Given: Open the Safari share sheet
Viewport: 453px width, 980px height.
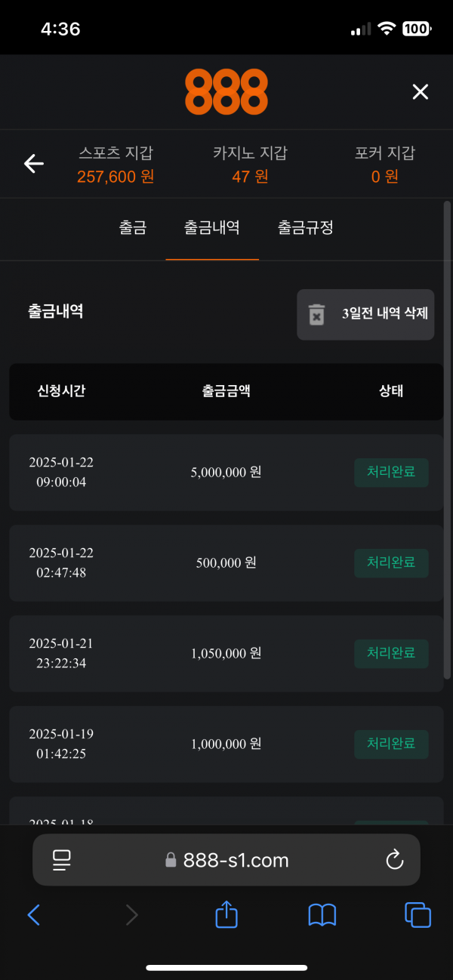Looking at the screenshot, I should [x=226, y=915].
